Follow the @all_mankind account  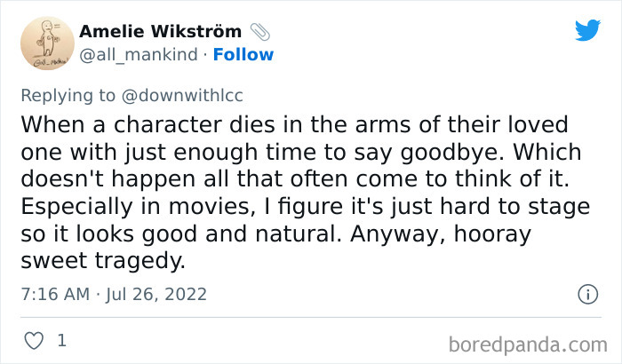242,54
